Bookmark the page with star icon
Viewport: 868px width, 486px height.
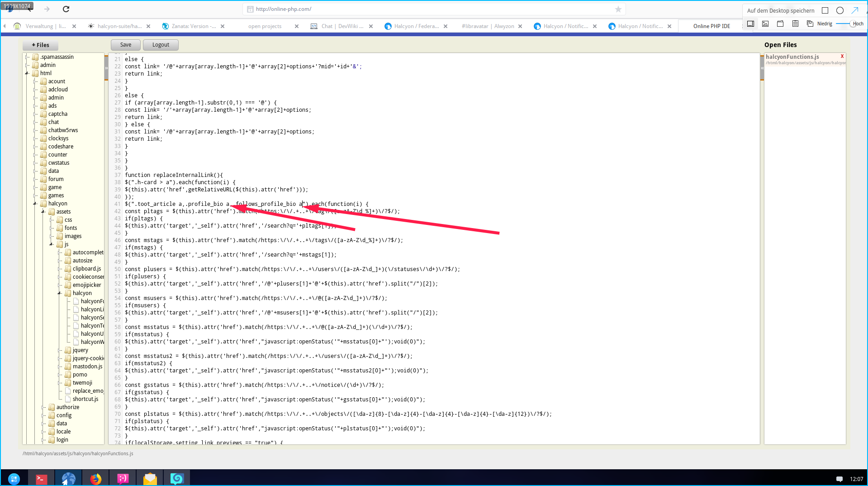tap(618, 9)
